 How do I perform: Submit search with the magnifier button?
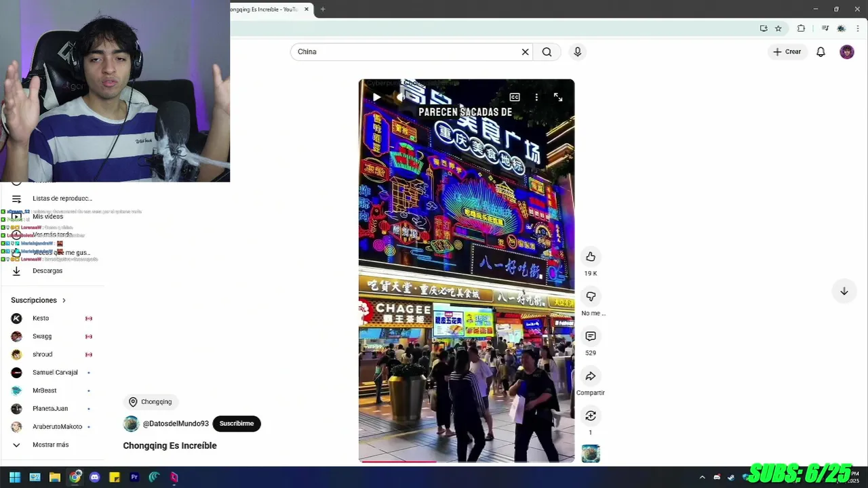(547, 52)
